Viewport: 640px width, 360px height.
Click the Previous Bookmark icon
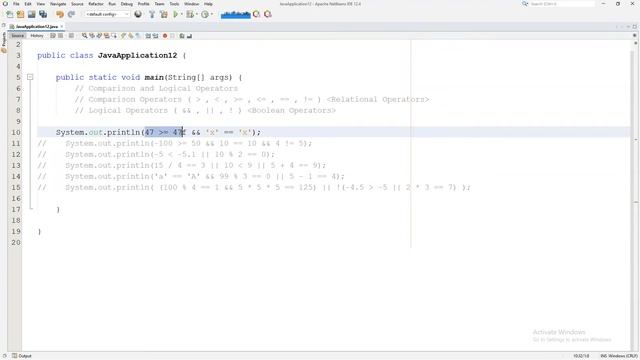[123, 36]
